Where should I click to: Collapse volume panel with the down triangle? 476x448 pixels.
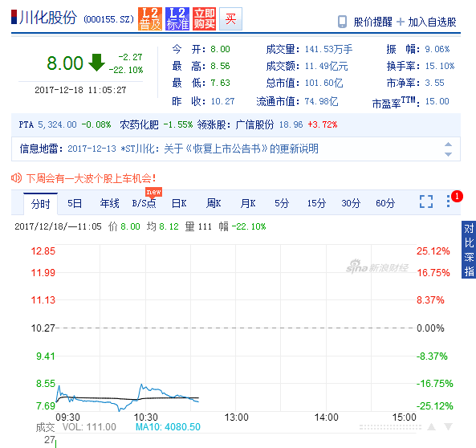pyautogui.click(x=448, y=427)
